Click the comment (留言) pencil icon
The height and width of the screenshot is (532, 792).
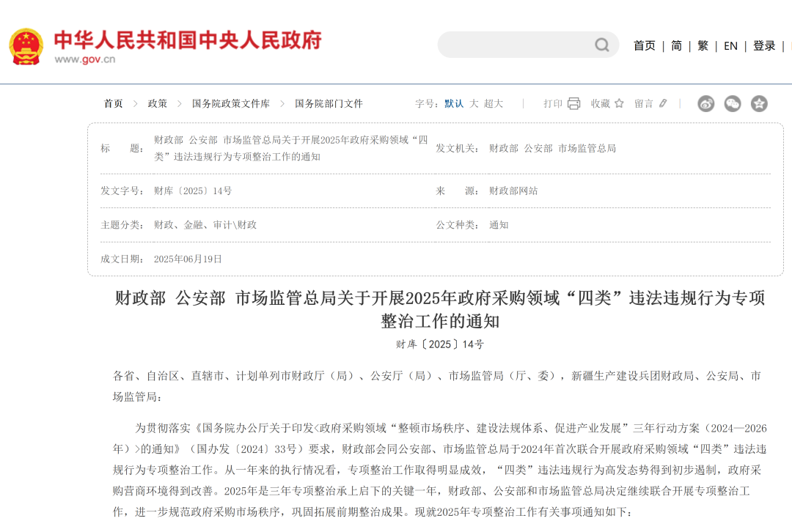click(662, 103)
